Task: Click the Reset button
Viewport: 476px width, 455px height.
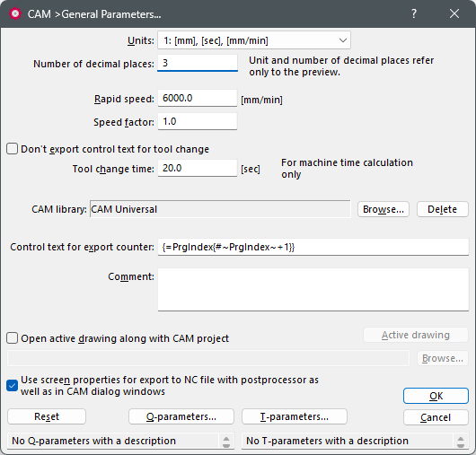Action: (x=47, y=416)
